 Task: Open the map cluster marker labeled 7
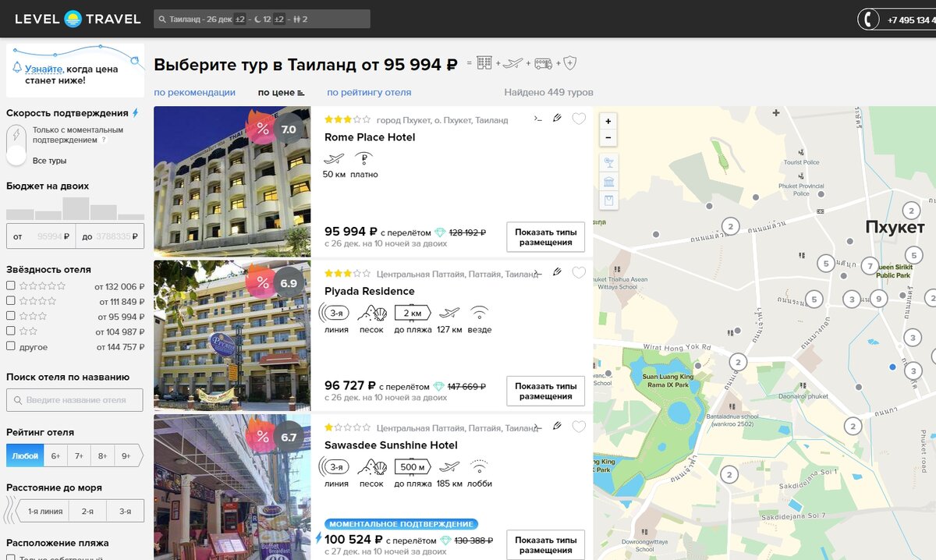click(870, 266)
